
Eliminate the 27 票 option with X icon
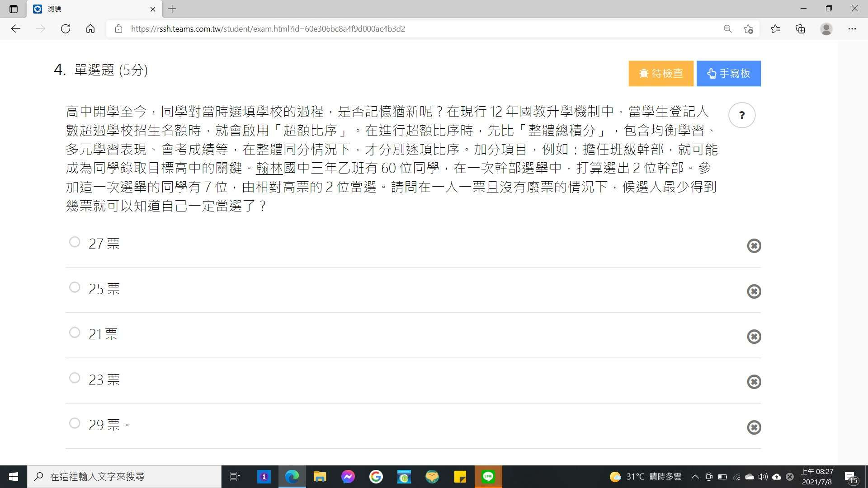[x=754, y=246]
